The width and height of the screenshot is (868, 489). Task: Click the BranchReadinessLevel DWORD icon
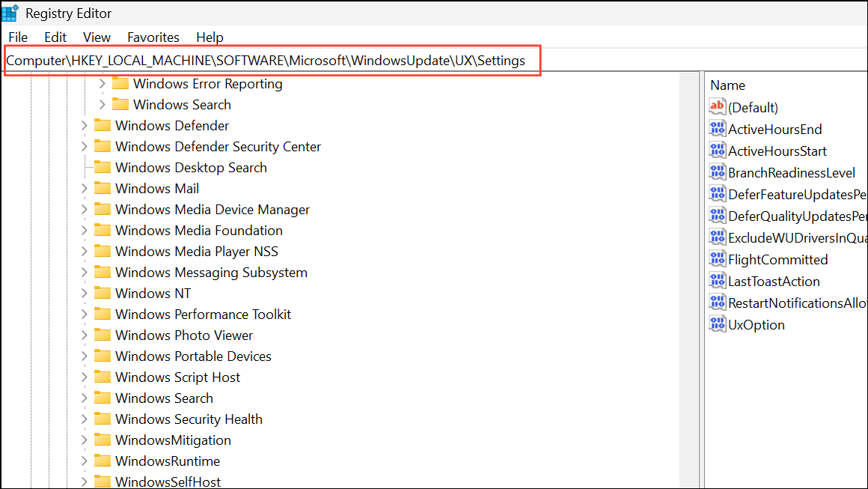click(718, 171)
